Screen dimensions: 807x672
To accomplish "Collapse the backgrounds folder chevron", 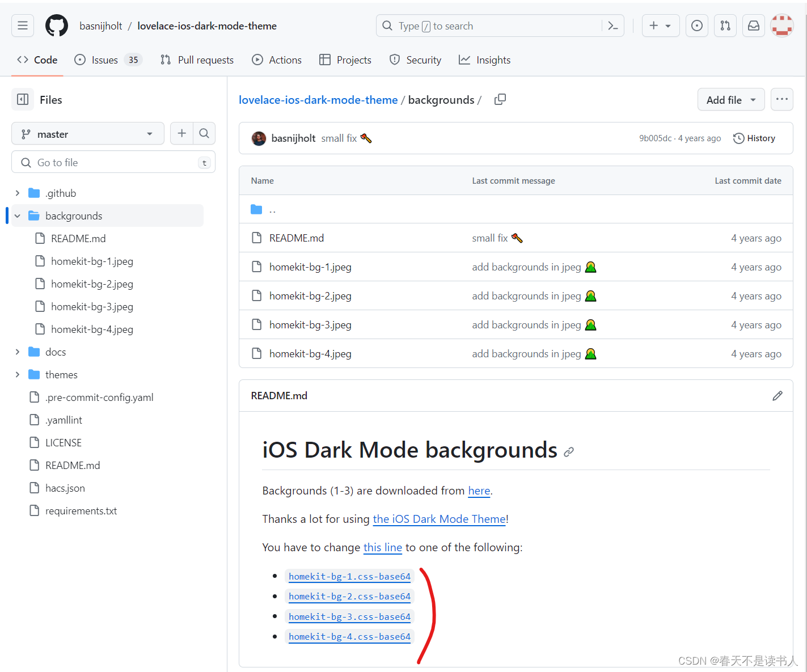I will click(18, 216).
